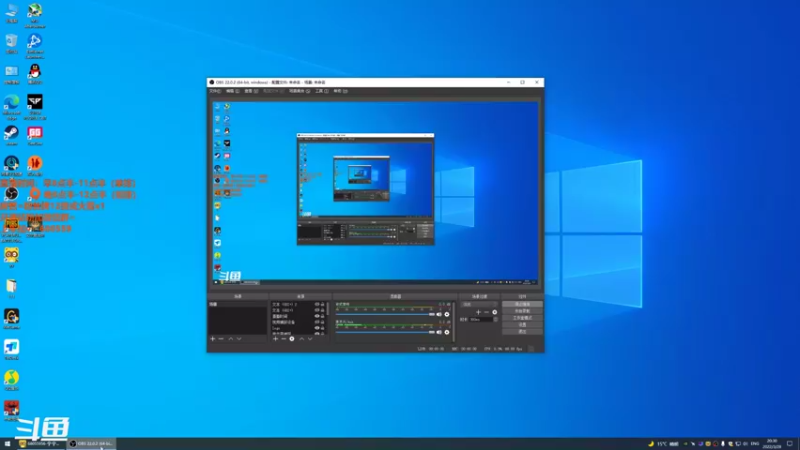Open the Edit menu in OBS

click(233, 91)
